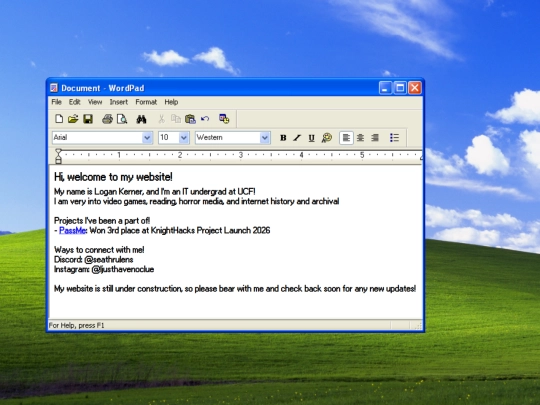Click the Copy icon in toolbar
The image size is (540, 405).
click(176, 119)
